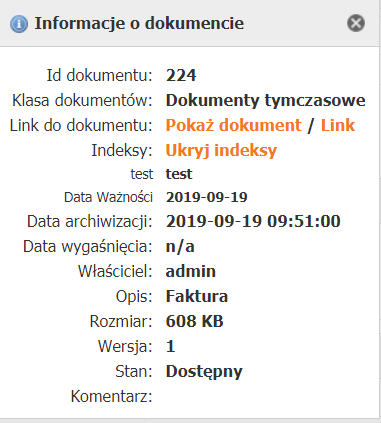Click the version number next to Wersja
381x423 pixels.
pos(170,346)
